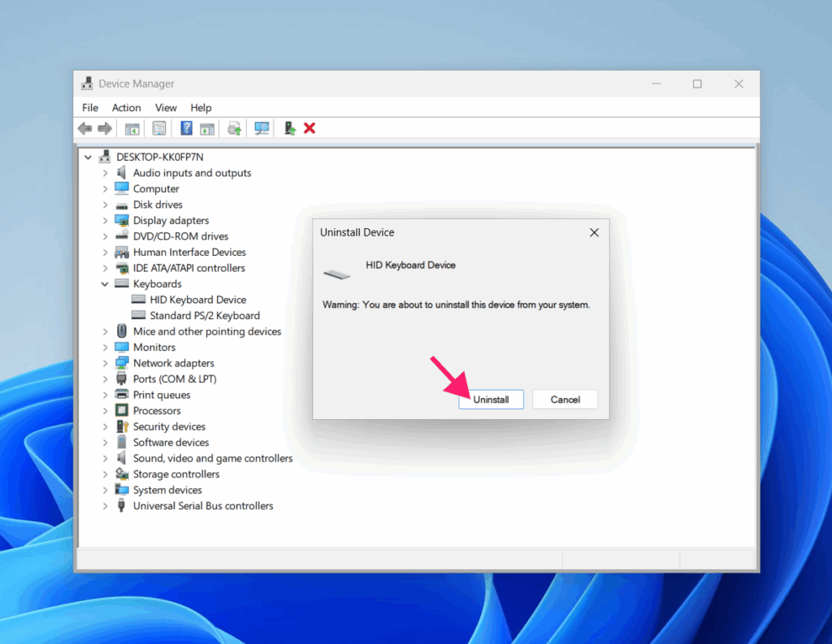
Task: Click the Mice and other pointing devices icon
Action: pos(122,331)
